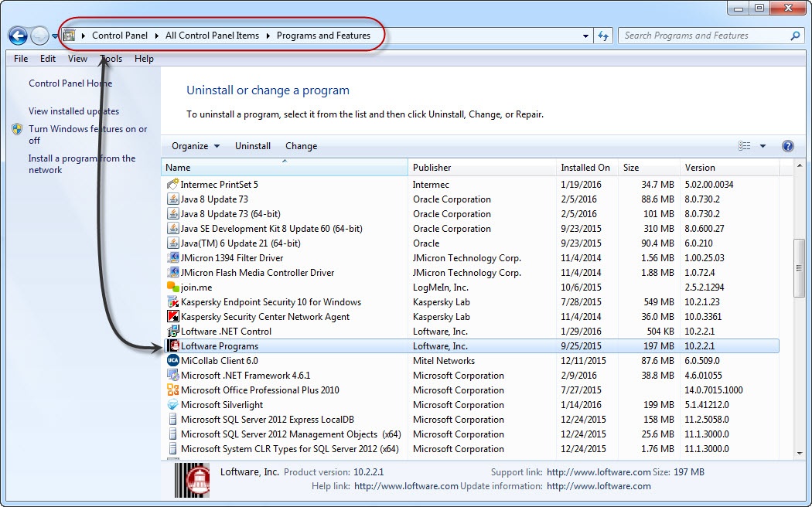Click the Uninstall toolbar button
The width and height of the screenshot is (812, 507).
point(253,146)
